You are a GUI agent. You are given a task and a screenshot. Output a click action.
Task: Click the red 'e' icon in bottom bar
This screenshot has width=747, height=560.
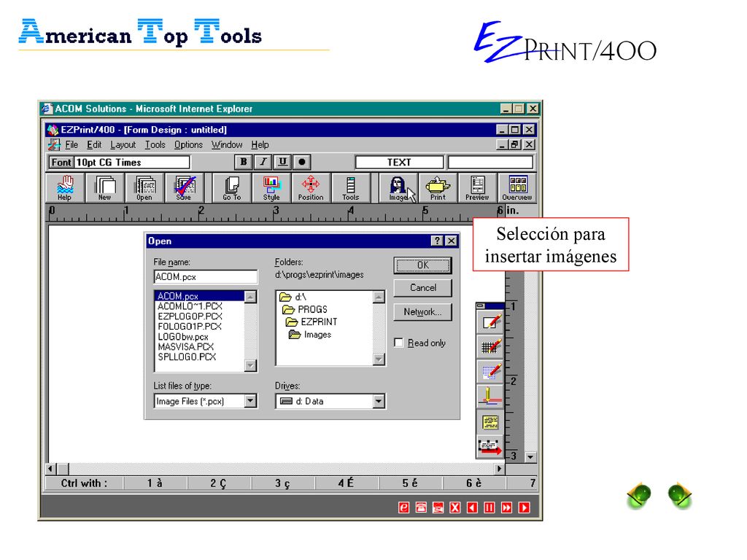pyautogui.click(x=403, y=507)
